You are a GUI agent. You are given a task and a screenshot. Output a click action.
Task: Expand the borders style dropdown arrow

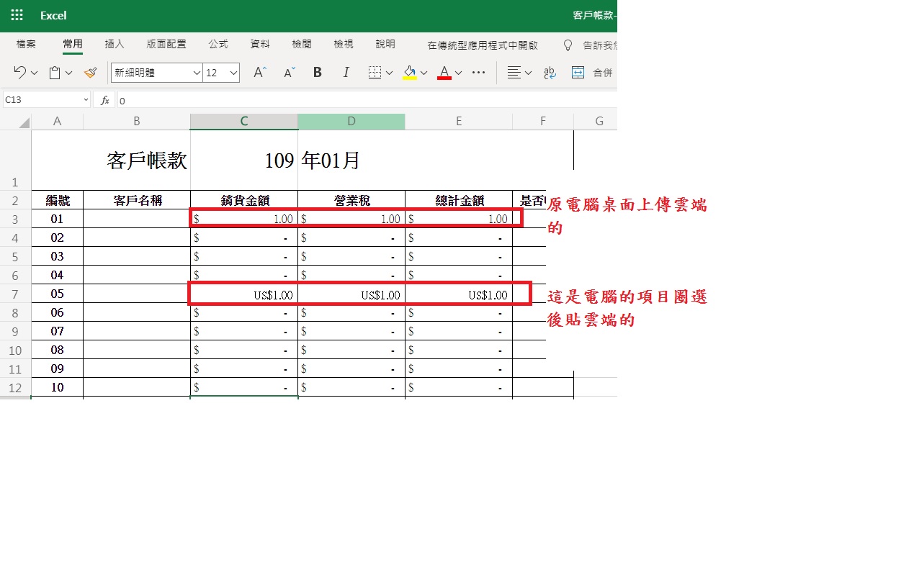389,72
